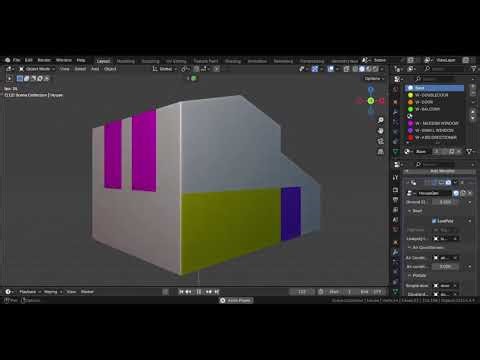The height and width of the screenshot is (360, 480).
Task: Choose the first select-box mode icon
Action: click(20, 79)
